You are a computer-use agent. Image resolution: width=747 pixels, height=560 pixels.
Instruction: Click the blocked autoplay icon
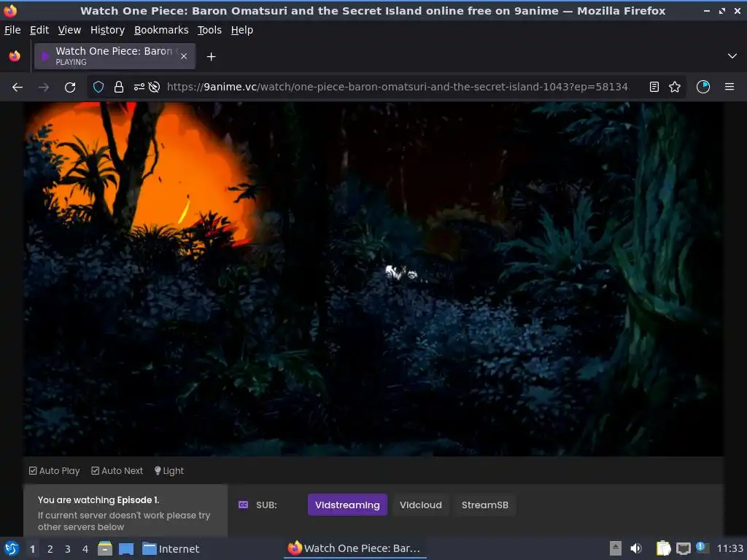tap(154, 87)
